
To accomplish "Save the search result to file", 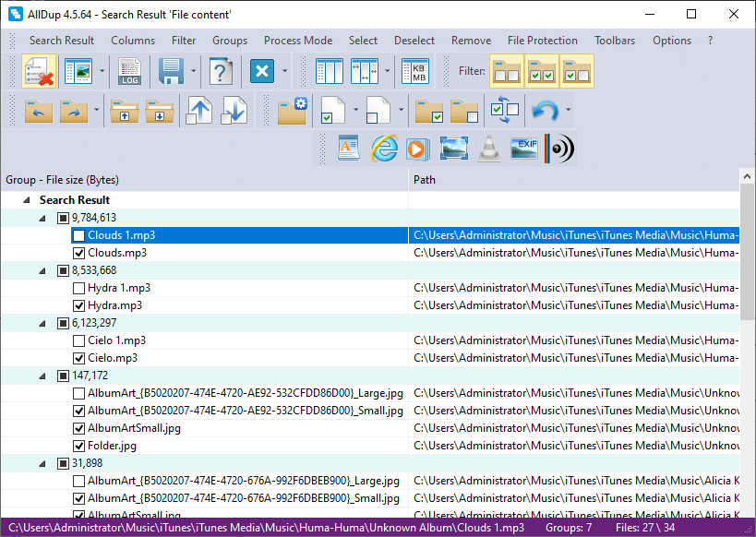I will point(172,71).
